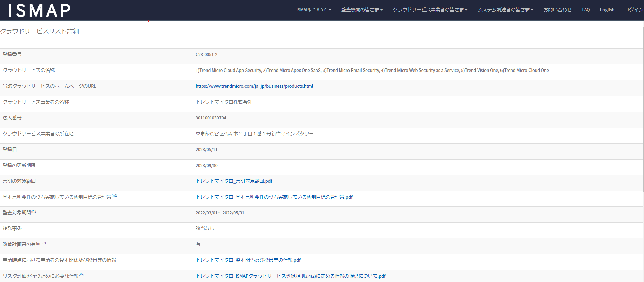Go to the お問い合わせ page

(x=557, y=10)
